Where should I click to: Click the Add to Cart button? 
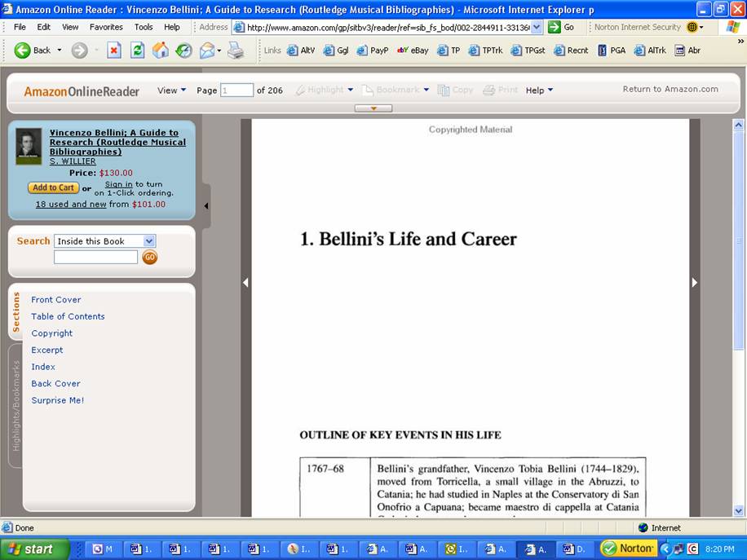tap(53, 187)
